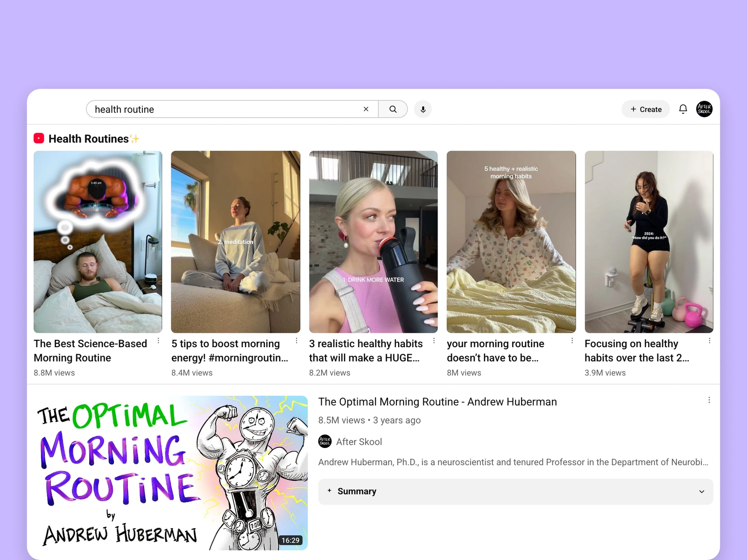Screen dimensions: 747x560
Task: Play the sleeping man short thumbnail
Action: (x=98, y=242)
